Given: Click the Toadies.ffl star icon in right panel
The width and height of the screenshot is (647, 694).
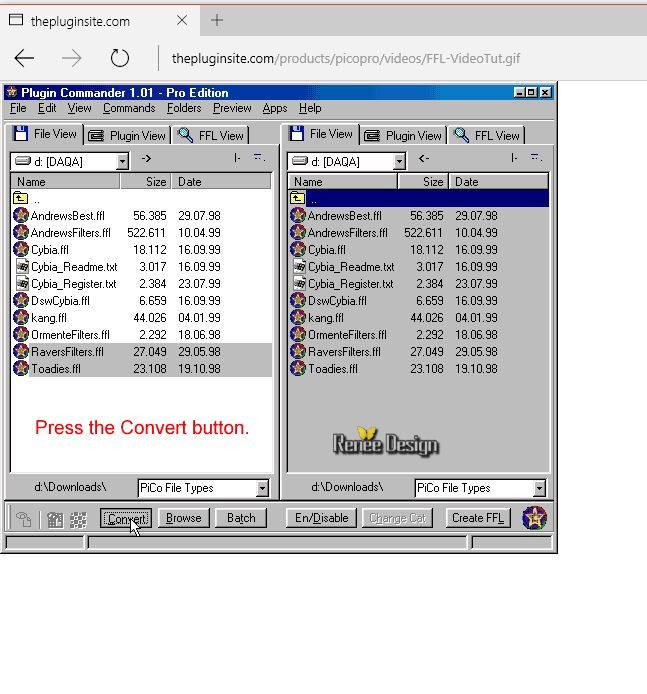Looking at the screenshot, I should pos(298,368).
